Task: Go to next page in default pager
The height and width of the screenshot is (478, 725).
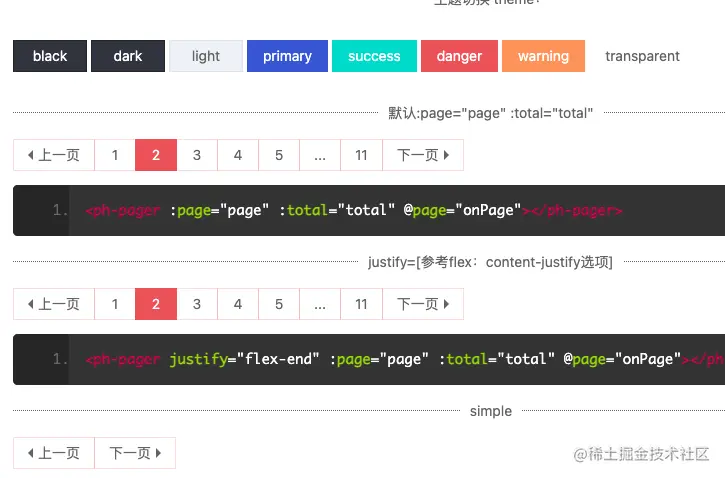Action: point(423,155)
